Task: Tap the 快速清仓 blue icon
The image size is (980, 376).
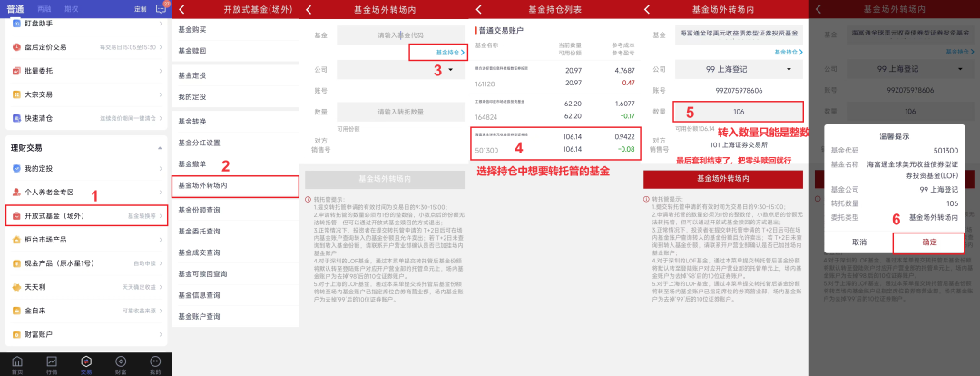Action: pyautogui.click(x=16, y=118)
